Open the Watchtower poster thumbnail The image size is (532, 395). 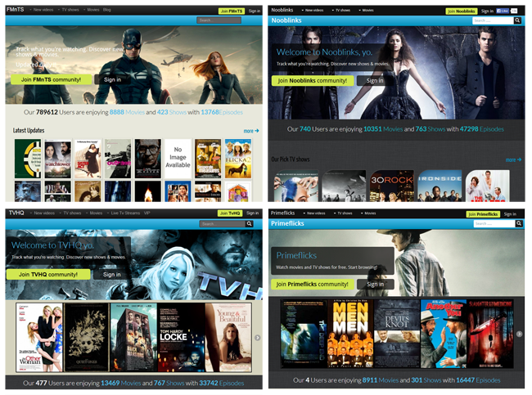click(x=58, y=159)
